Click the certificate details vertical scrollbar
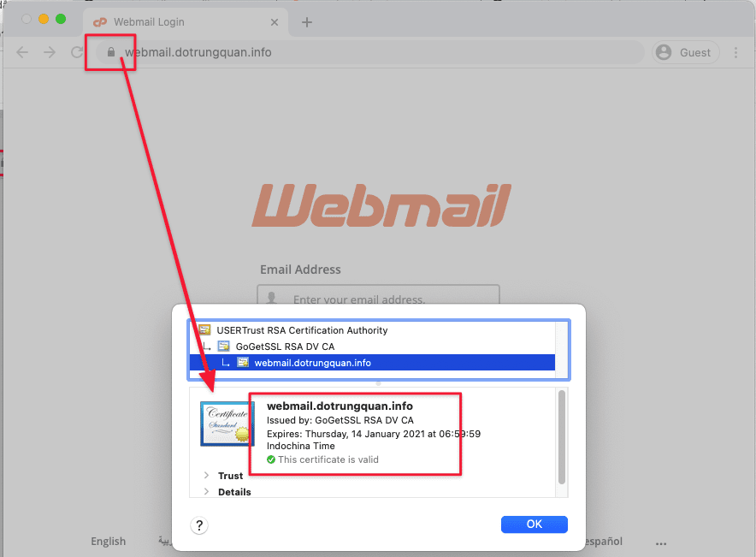Viewport: 756px width, 557px height. pyautogui.click(x=561, y=437)
